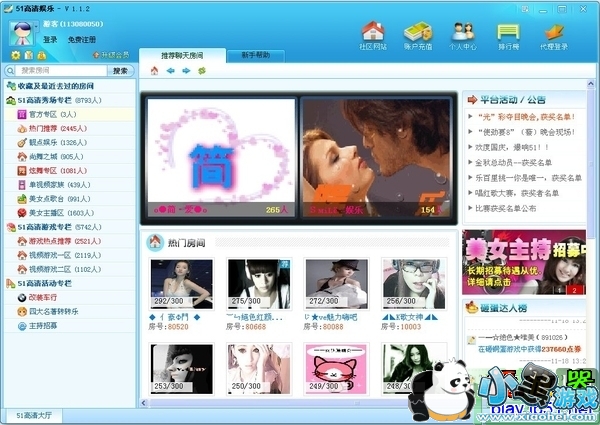The width and height of the screenshot is (600, 425).
Task: Click the title bar menu icon left of minimize
Action: coord(525,9)
